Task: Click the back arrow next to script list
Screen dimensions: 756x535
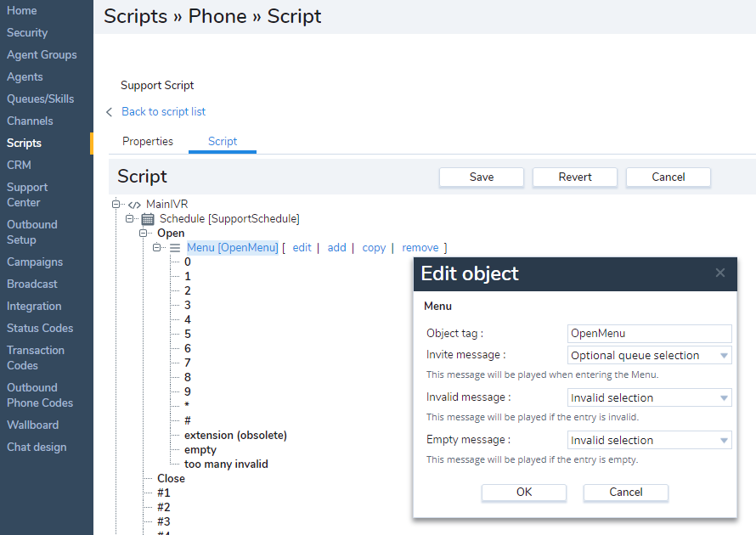Action: coord(109,112)
